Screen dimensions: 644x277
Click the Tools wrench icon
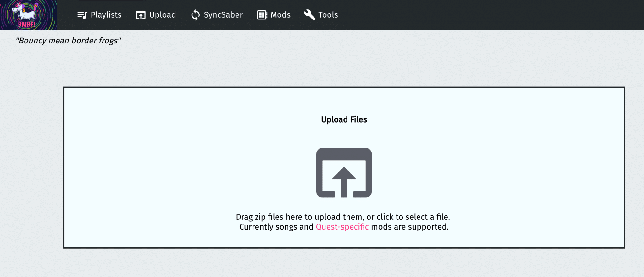tap(310, 15)
